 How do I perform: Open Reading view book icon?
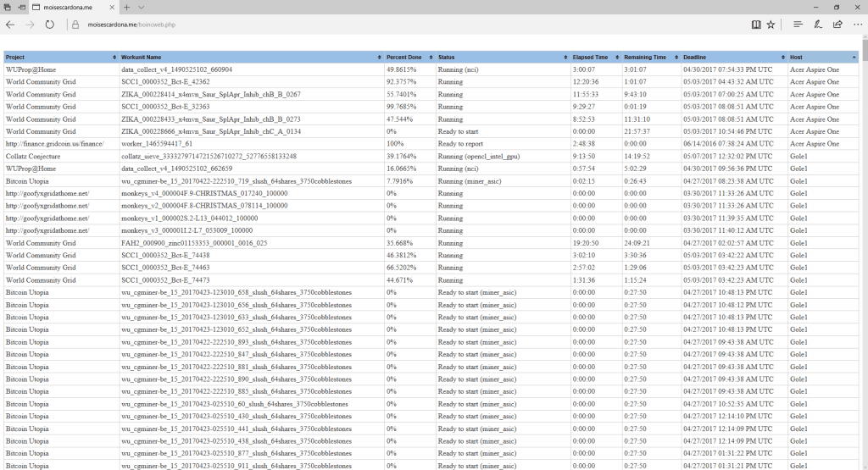(x=755, y=25)
